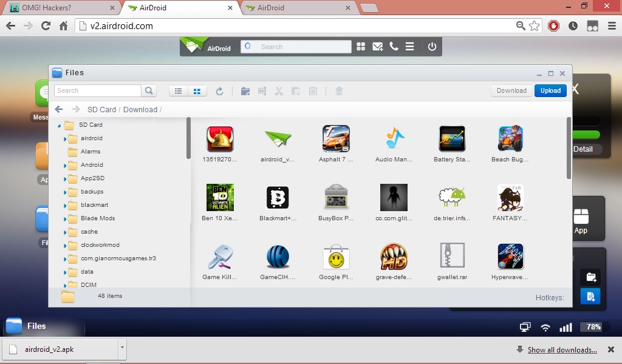
Task: Collapse the SD Card tree node
Action: click(59, 126)
